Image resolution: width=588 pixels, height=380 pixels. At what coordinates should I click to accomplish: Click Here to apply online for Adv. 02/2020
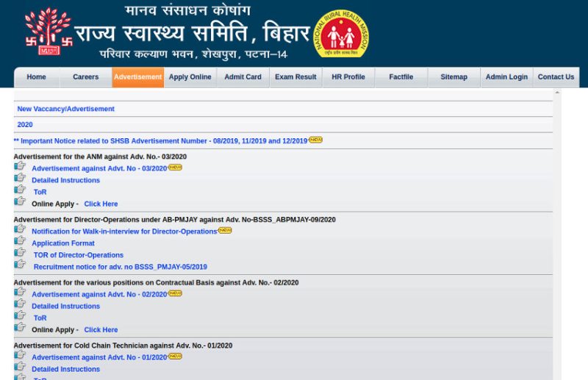(101, 330)
